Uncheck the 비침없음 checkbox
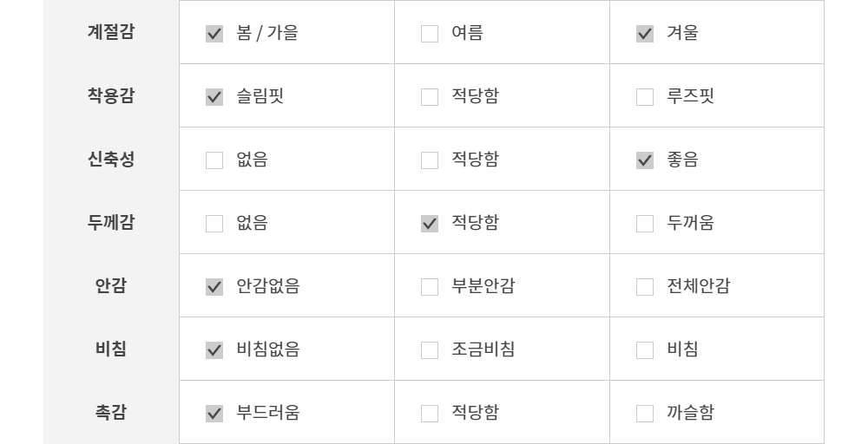The height and width of the screenshot is (444, 868). (x=214, y=350)
